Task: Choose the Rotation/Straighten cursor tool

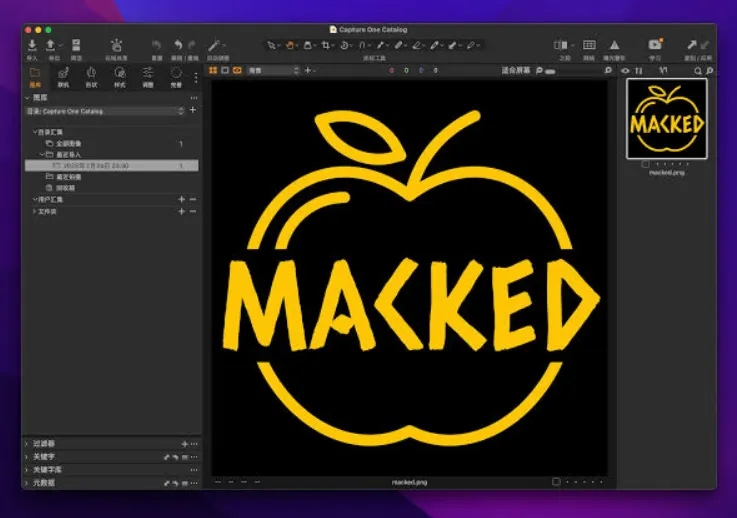Action: coord(344,46)
